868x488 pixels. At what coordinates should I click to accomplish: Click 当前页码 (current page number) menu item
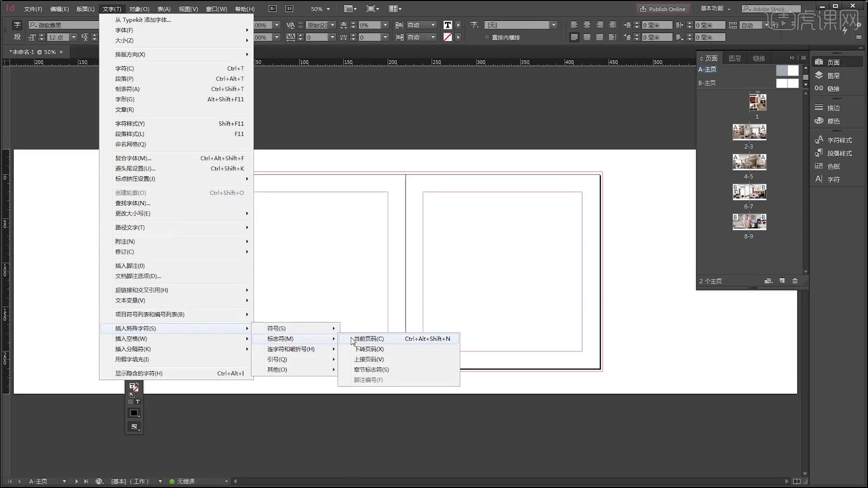(368, 339)
